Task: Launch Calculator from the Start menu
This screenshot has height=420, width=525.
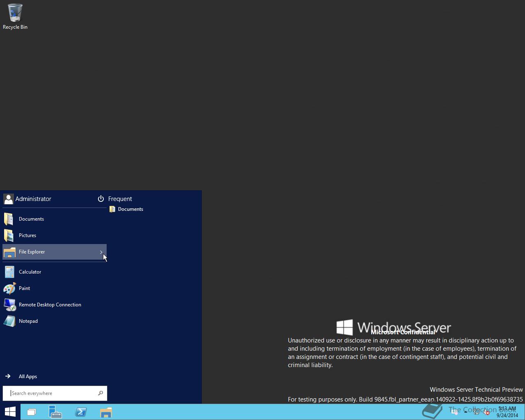Action: [x=54, y=272]
